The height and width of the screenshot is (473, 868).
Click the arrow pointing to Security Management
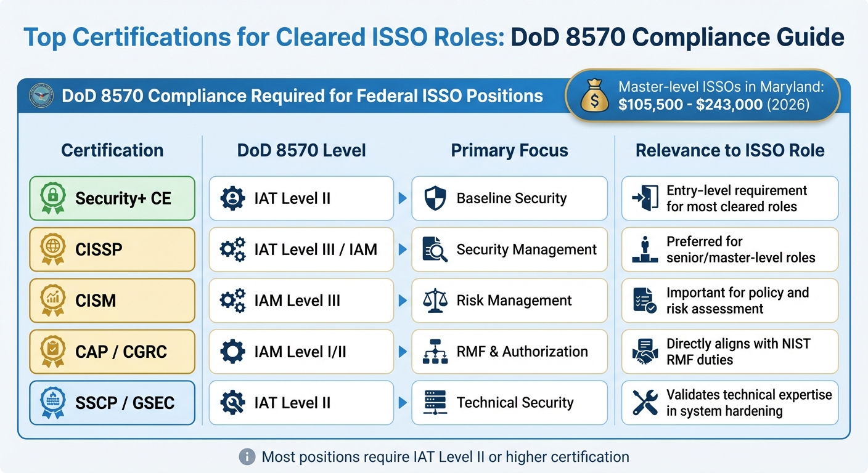[x=403, y=249]
